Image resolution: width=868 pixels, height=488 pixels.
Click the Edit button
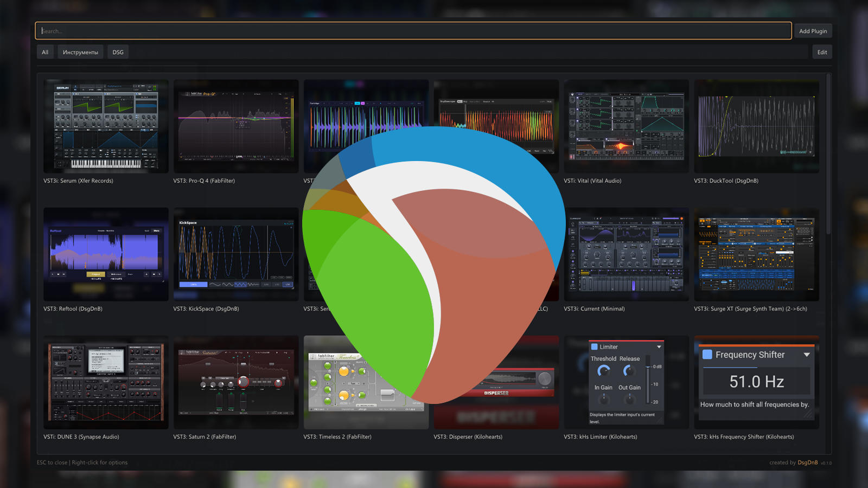[822, 52]
